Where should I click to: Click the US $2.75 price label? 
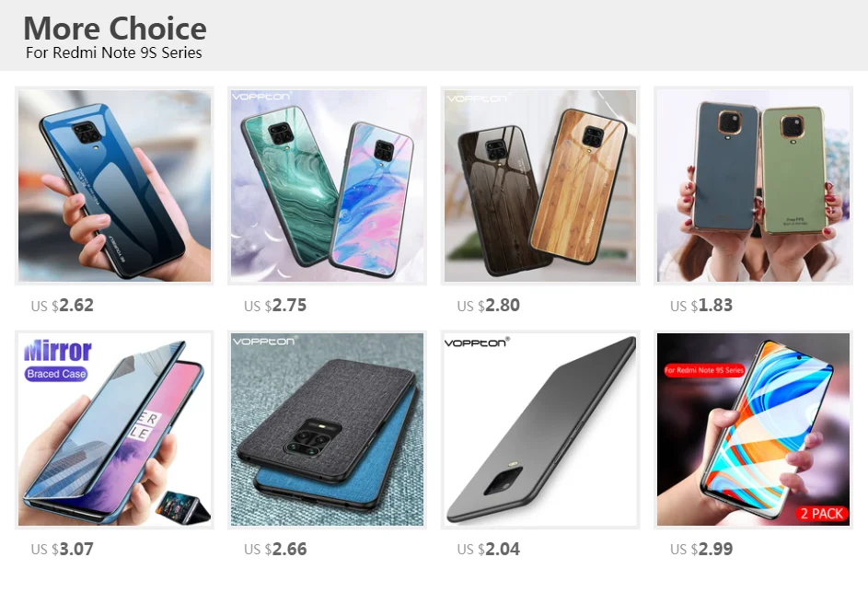pyautogui.click(x=275, y=305)
